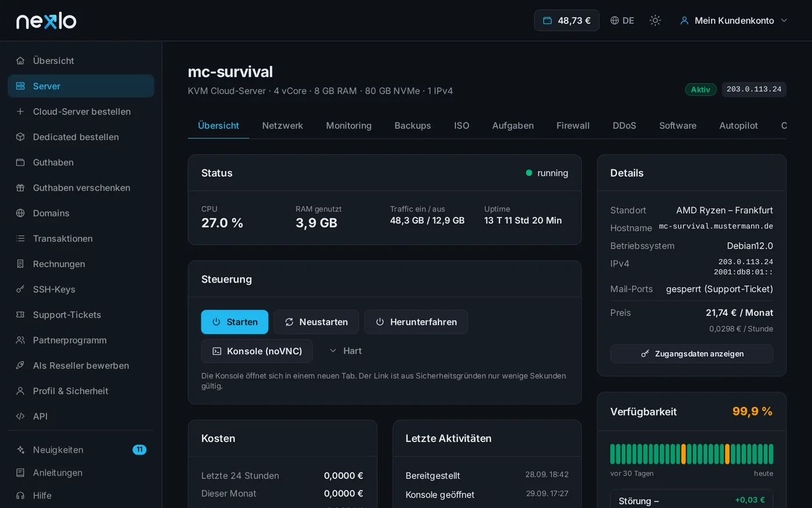Click the Neuigkeiten badge showing 11
Viewport: 812px width, 508px height.
[x=139, y=450]
